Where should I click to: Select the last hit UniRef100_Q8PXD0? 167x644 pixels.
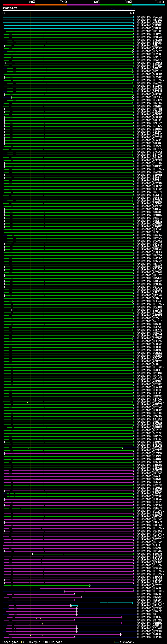150,637
